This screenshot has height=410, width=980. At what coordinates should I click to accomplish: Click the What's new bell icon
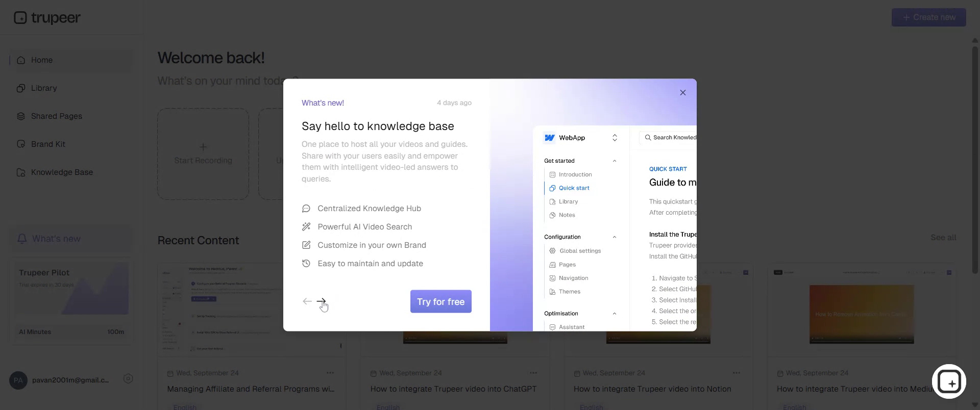pos(22,239)
